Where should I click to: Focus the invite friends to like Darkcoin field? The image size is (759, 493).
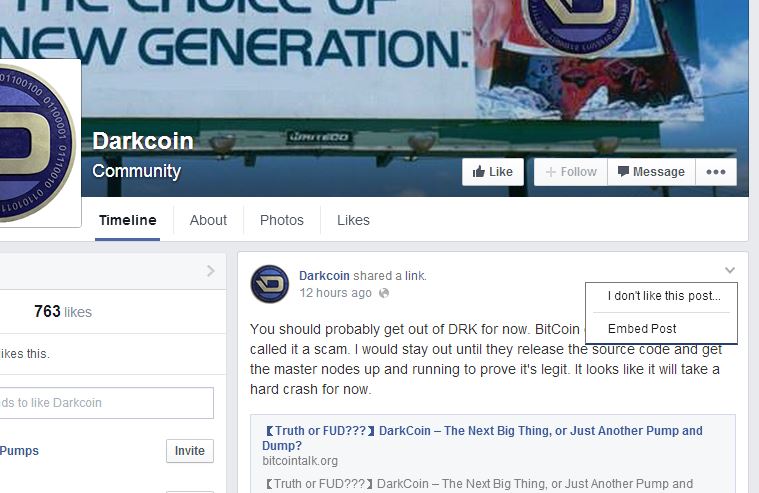(x=106, y=403)
